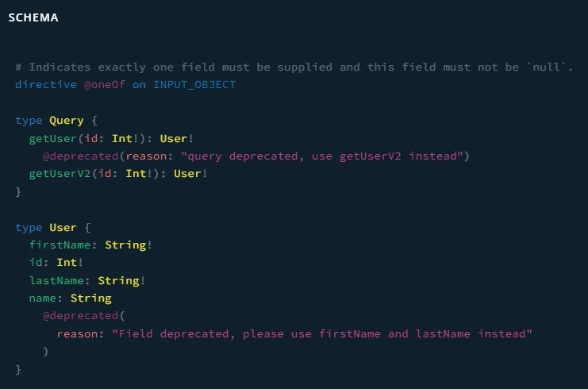Click the Int! argument type of getUserV2
The height and width of the screenshot is (389, 588).
[139, 173]
